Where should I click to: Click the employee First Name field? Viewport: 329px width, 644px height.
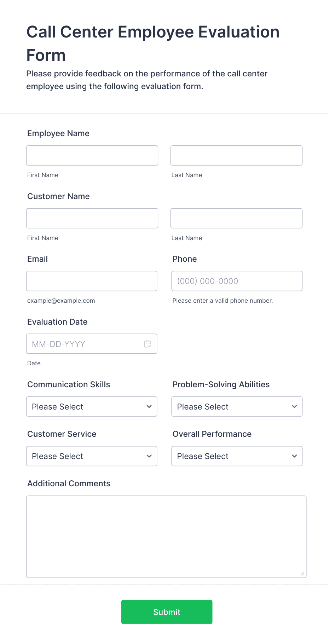(x=92, y=155)
